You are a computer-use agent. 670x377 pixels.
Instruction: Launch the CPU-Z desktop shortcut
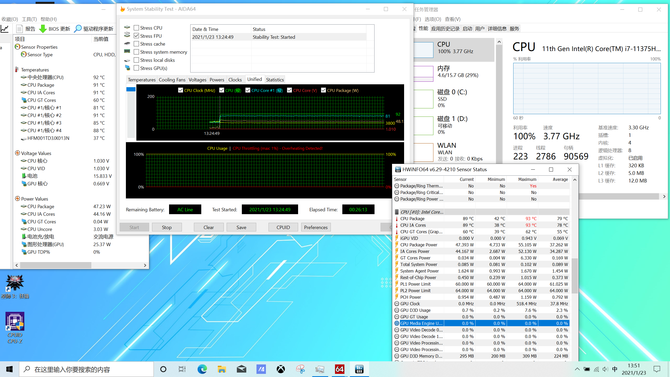click(x=15, y=322)
